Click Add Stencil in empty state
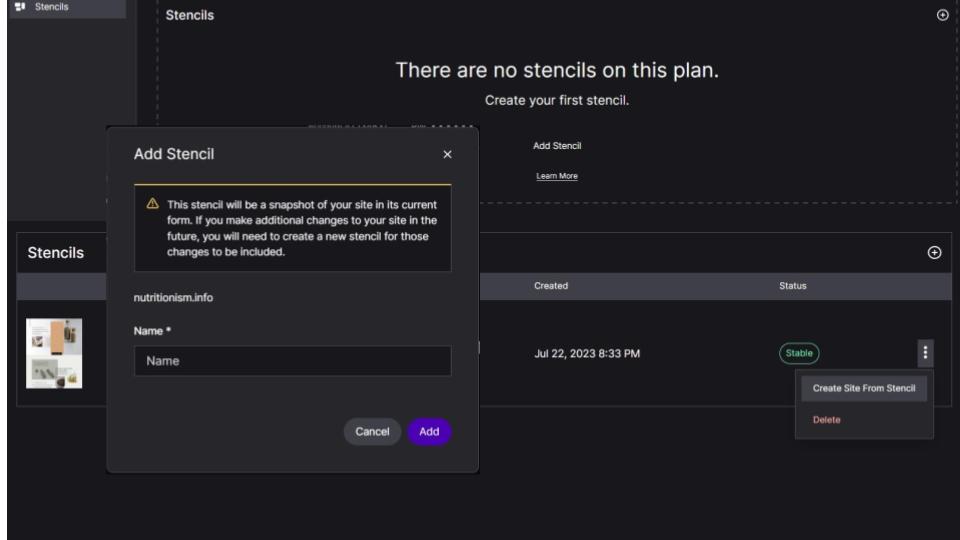The height and width of the screenshot is (540, 960). pyautogui.click(x=557, y=146)
